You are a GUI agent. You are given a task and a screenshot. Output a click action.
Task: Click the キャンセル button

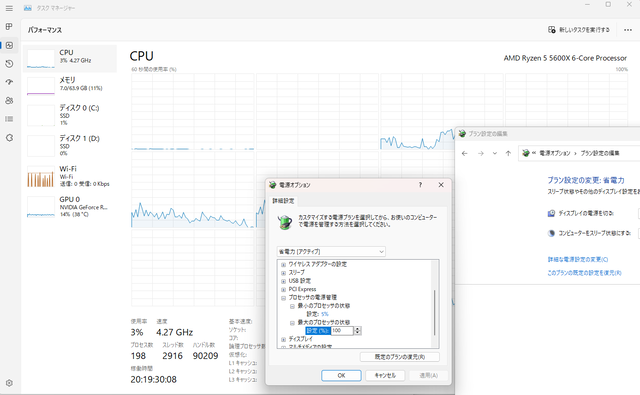click(x=385, y=375)
